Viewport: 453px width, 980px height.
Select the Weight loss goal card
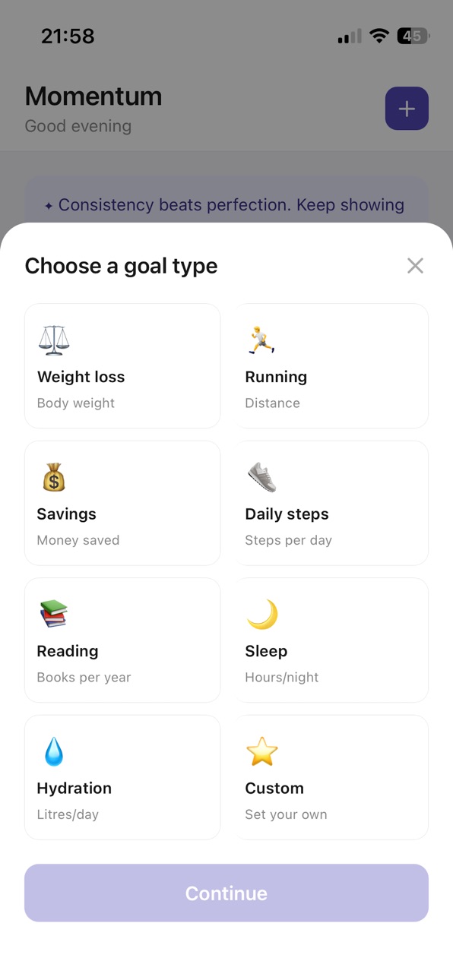point(122,365)
